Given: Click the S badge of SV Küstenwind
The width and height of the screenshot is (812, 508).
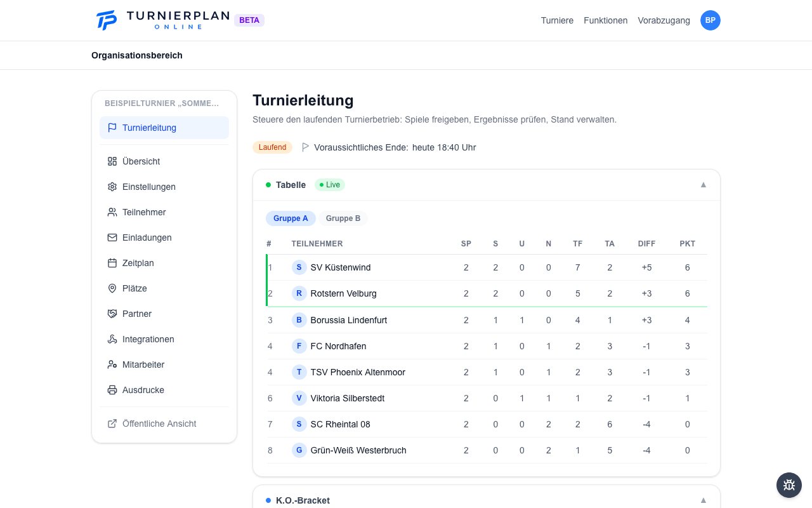Looking at the screenshot, I should [x=299, y=267].
